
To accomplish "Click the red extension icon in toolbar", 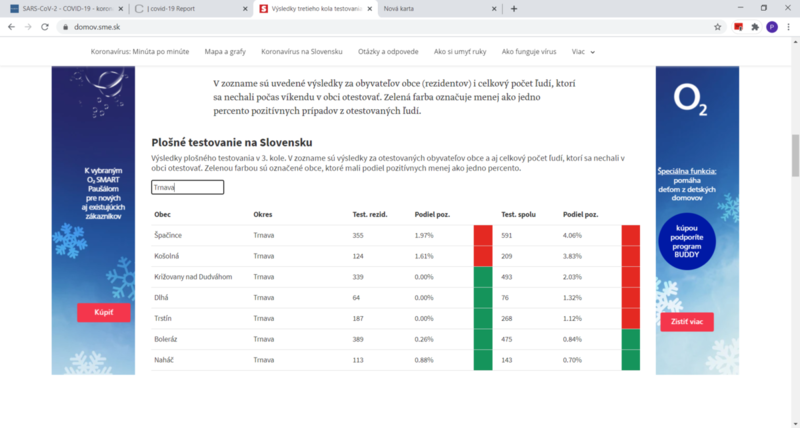I will pos(738,27).
